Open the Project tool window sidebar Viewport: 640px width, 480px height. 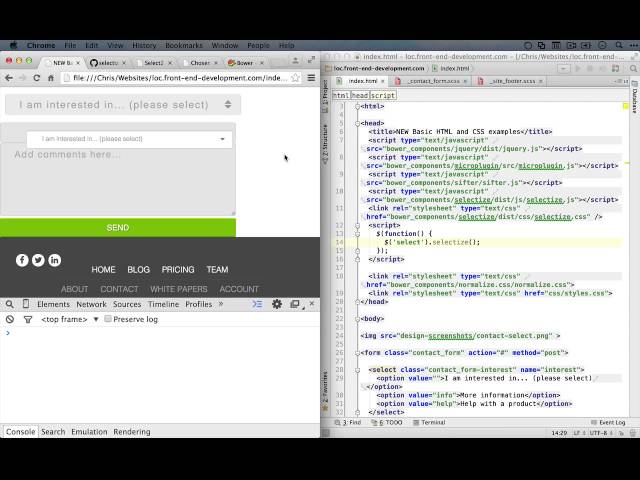325,96
